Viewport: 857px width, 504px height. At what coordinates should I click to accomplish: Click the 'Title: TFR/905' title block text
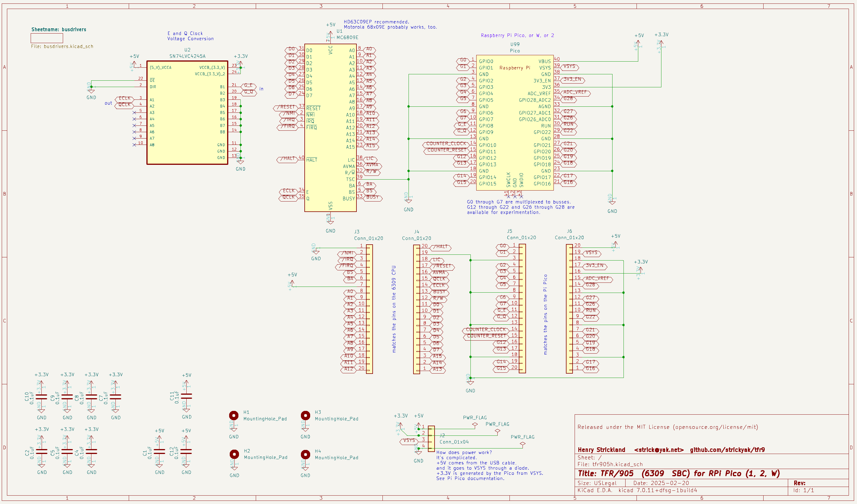[x=679, y=473]
